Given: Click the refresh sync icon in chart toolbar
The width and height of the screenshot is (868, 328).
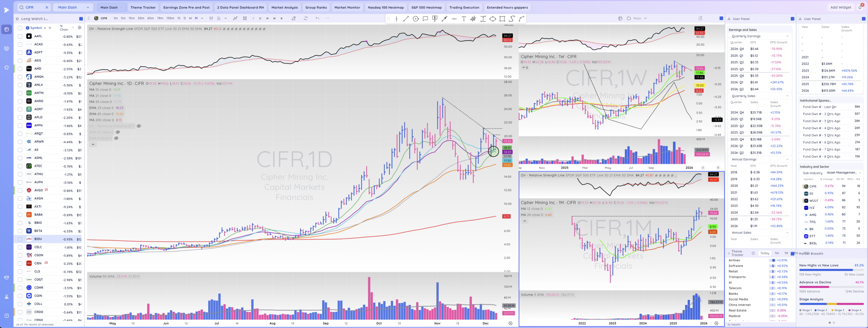Looking at the screenshot, I should click(x=305, y=18).
